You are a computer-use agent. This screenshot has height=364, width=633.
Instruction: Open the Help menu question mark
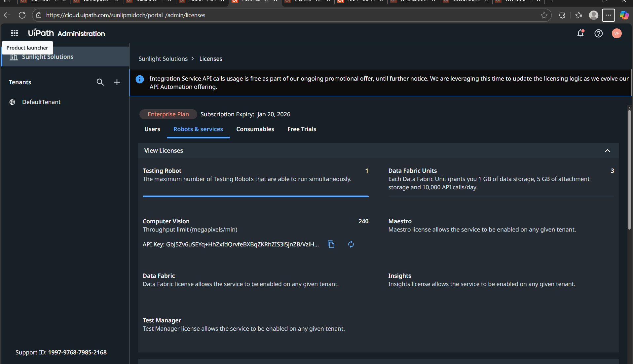point(598,33)
